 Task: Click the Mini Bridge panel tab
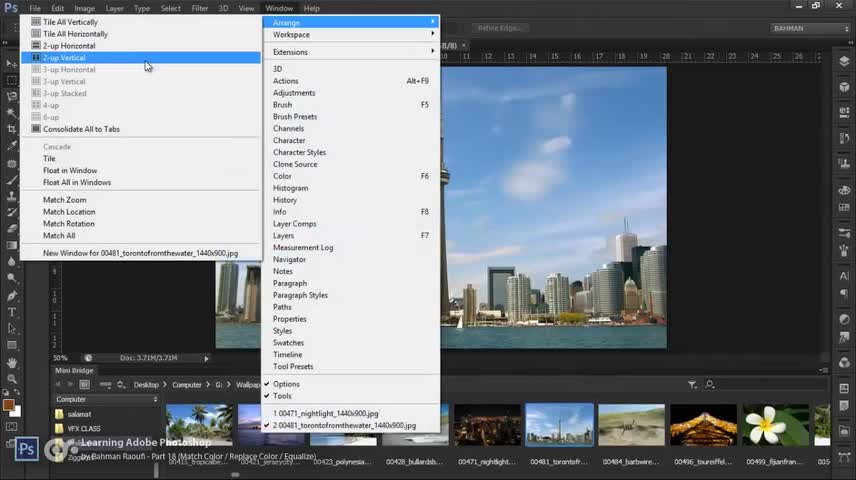pyautogui.click(x=74, y=370)
